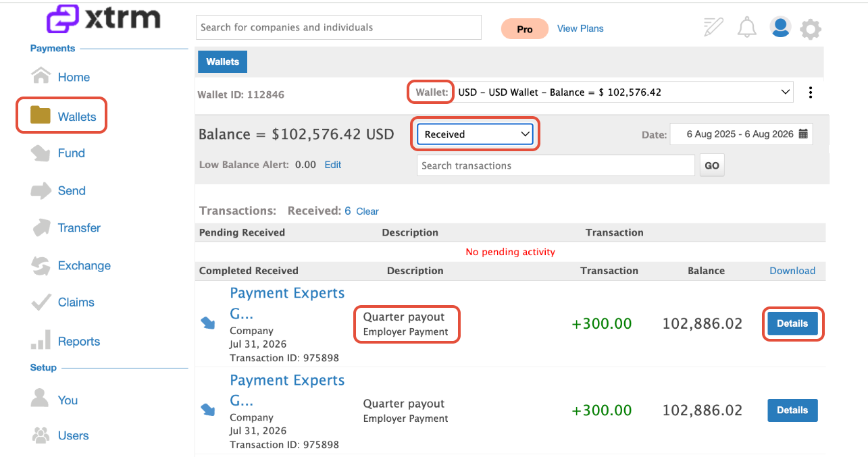The width and height of the screenshot is (868, 457).
Task: Open settings gear icon
Action: pos(811,29)
